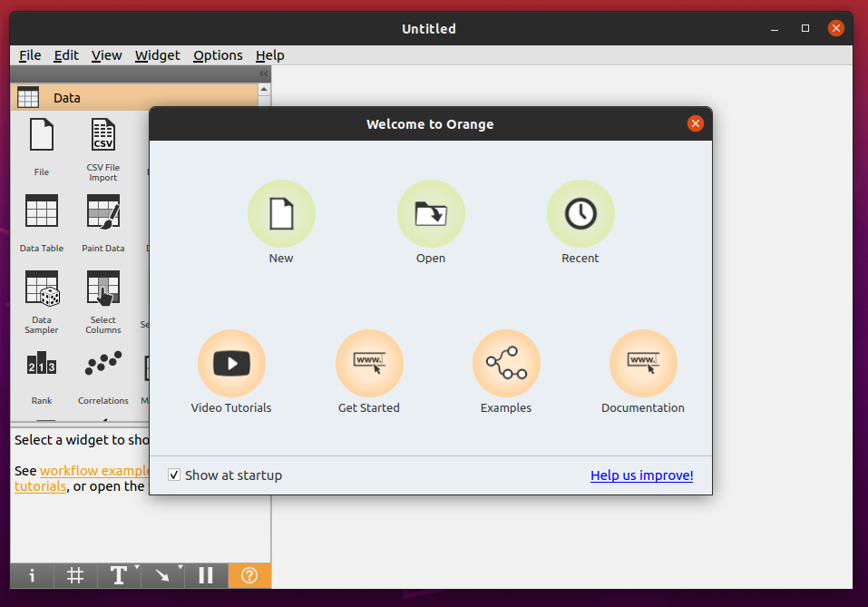Screen dimensions: 868x607
Task: Click the workflow info icon
Action: (32, 576)
